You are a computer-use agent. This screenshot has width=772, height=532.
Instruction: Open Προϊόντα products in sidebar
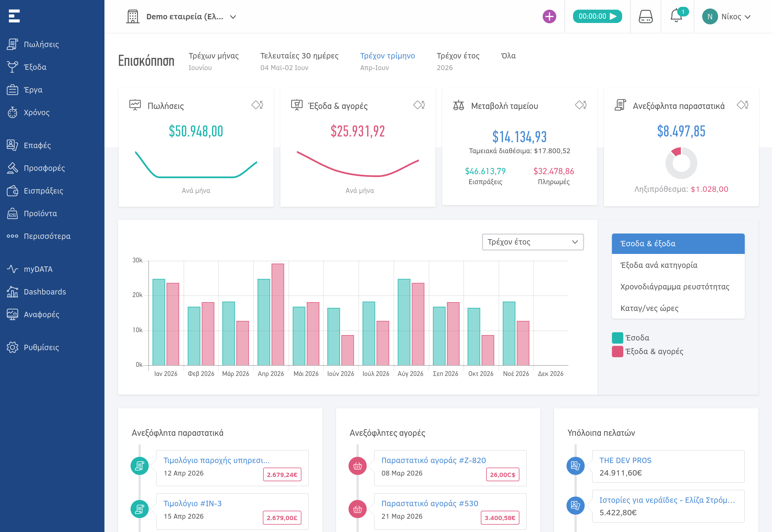[x=40, y=213]
